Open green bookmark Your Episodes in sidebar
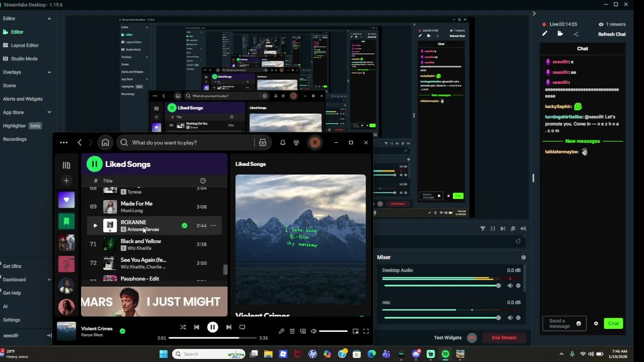 pyautogui.click(x=66, y=221)
